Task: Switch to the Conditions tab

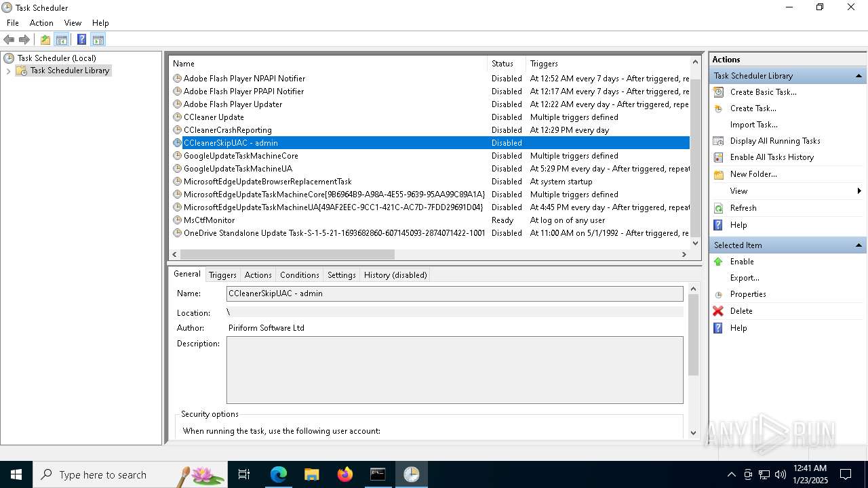Action: click(299, 275)
